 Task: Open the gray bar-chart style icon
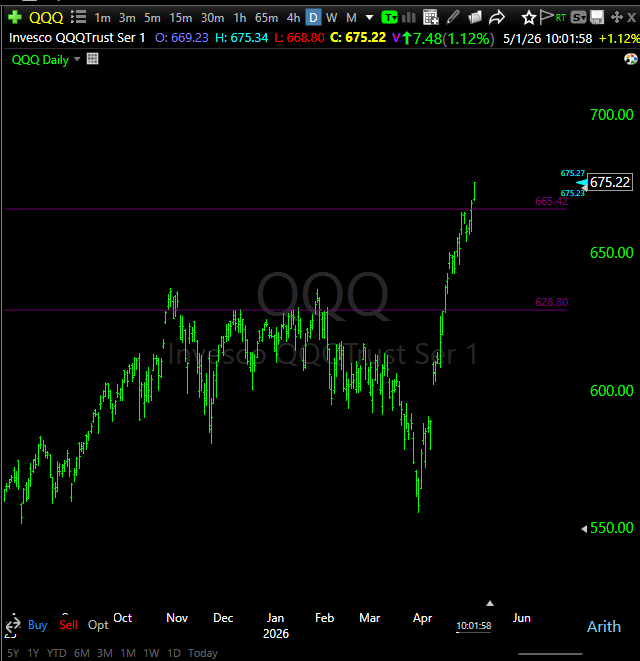click(x=409, y=17)
